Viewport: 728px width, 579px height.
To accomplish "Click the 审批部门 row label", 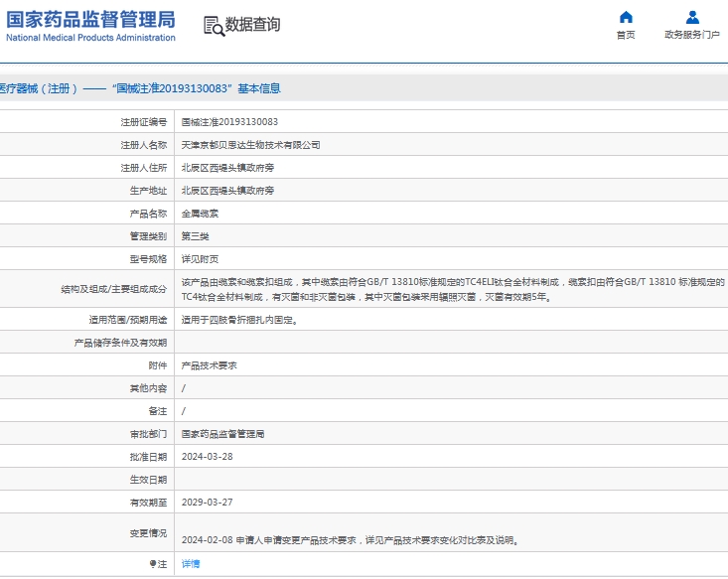I will click(148, 434).
